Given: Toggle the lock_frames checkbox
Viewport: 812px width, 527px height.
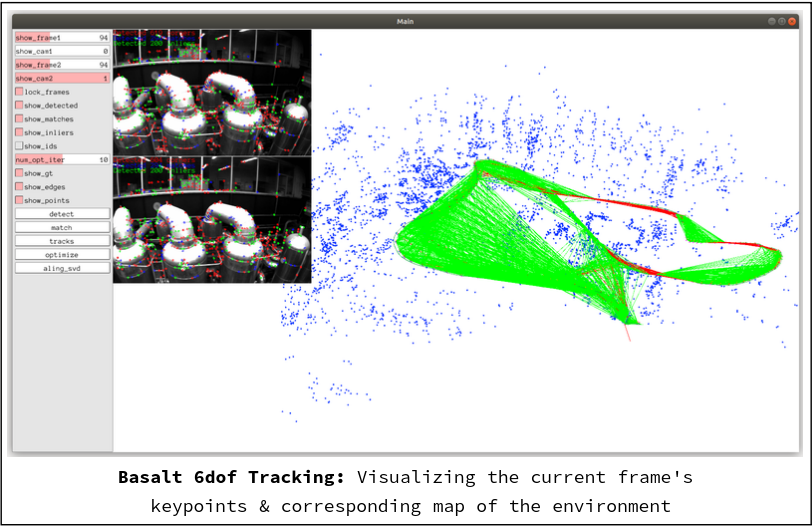Looking at the screenshot, I should click(20, 92).
